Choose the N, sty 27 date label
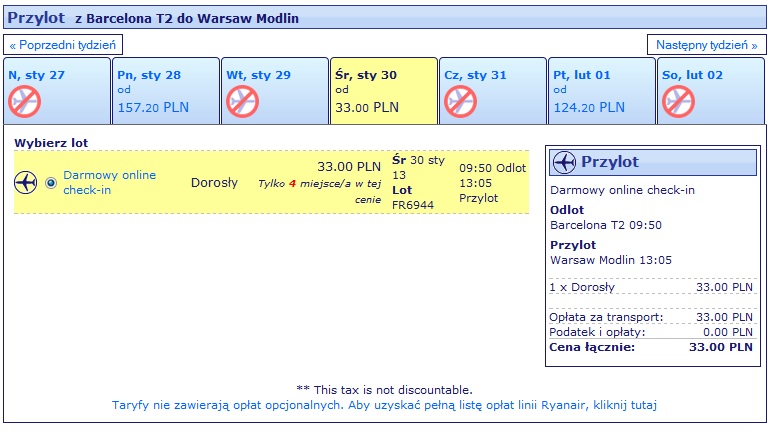The width and height of the screenshot is (782, 447). (36, 75)
